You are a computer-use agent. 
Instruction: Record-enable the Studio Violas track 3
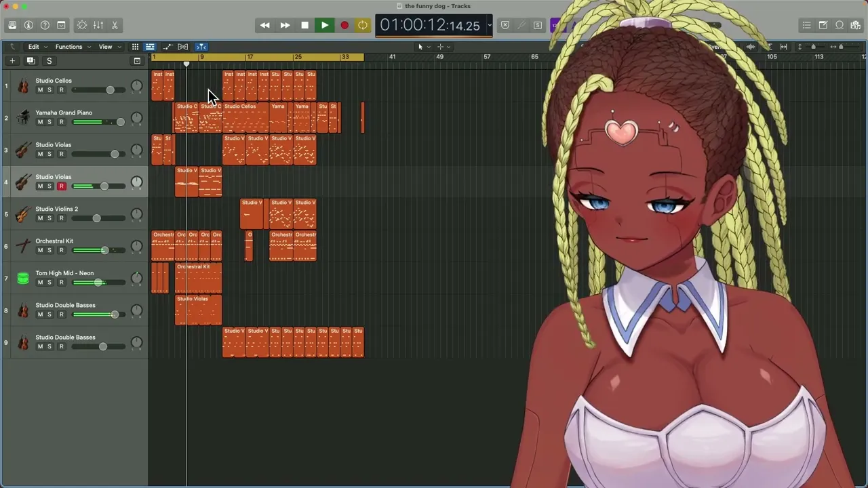[61, 154]
